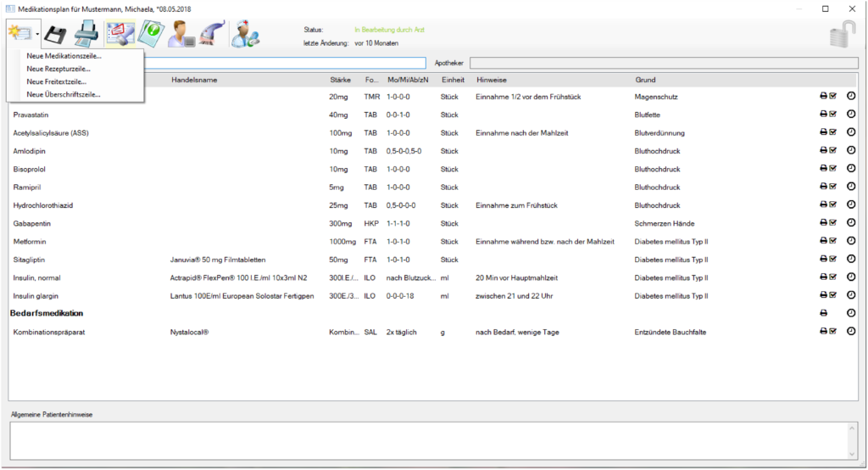Click the green question mark document icon
Image resolution: width=868 pixels, height=470 pixels.
coord(151,35)
